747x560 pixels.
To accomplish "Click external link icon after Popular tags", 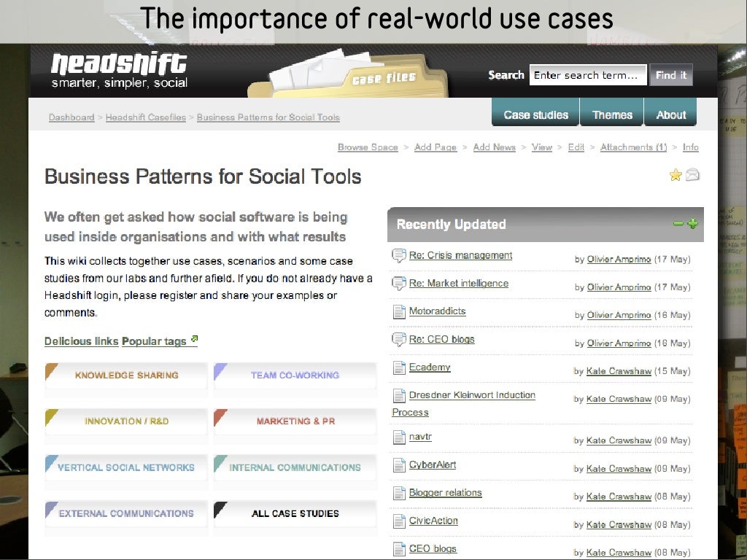I will pyautogui.click(x=194, y=339).
